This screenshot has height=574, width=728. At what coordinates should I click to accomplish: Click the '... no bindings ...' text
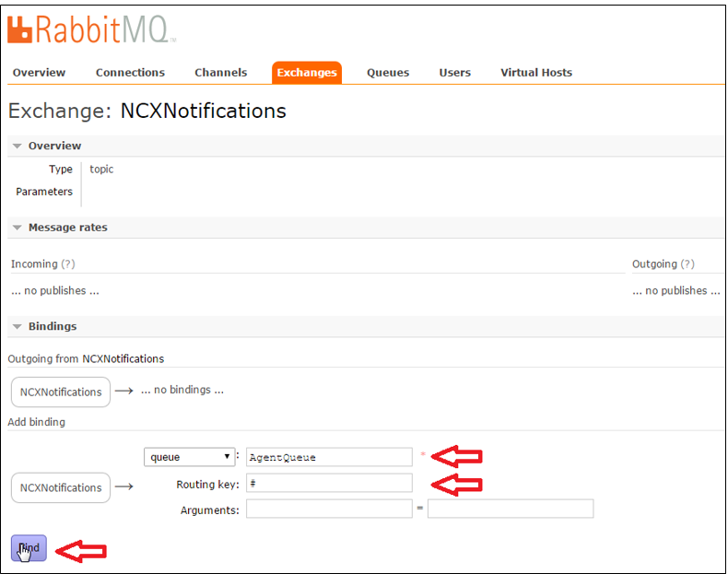pos(182,390)
